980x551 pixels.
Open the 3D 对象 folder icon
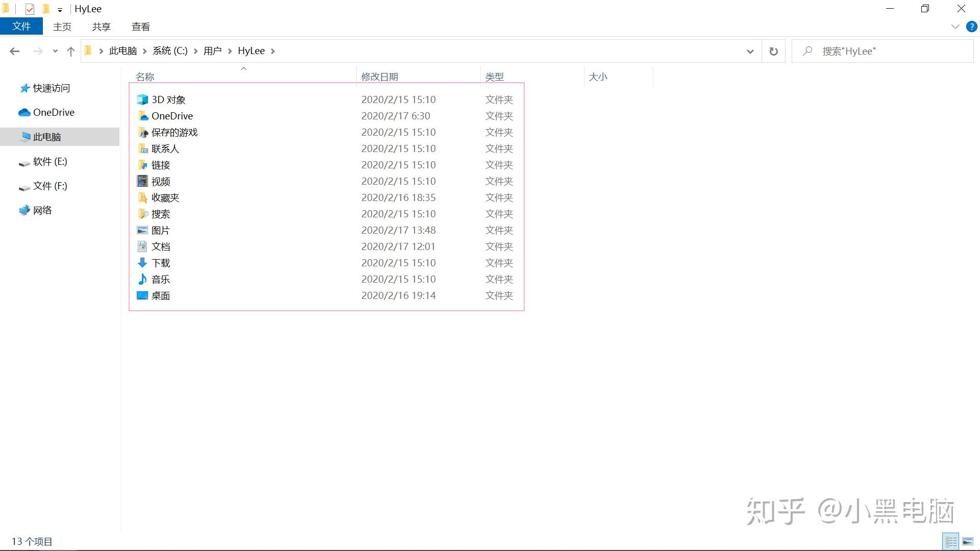[x=142, y=99]
